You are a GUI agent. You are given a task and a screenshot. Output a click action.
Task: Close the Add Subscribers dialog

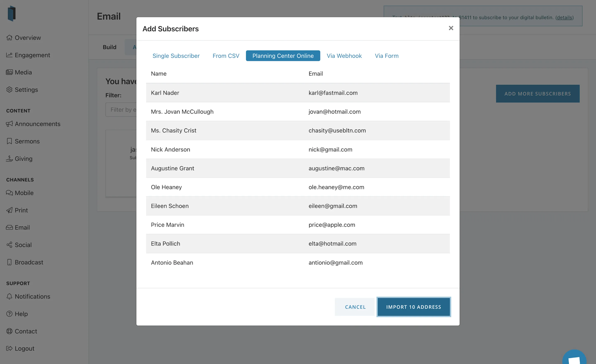[x=451, y=28]
